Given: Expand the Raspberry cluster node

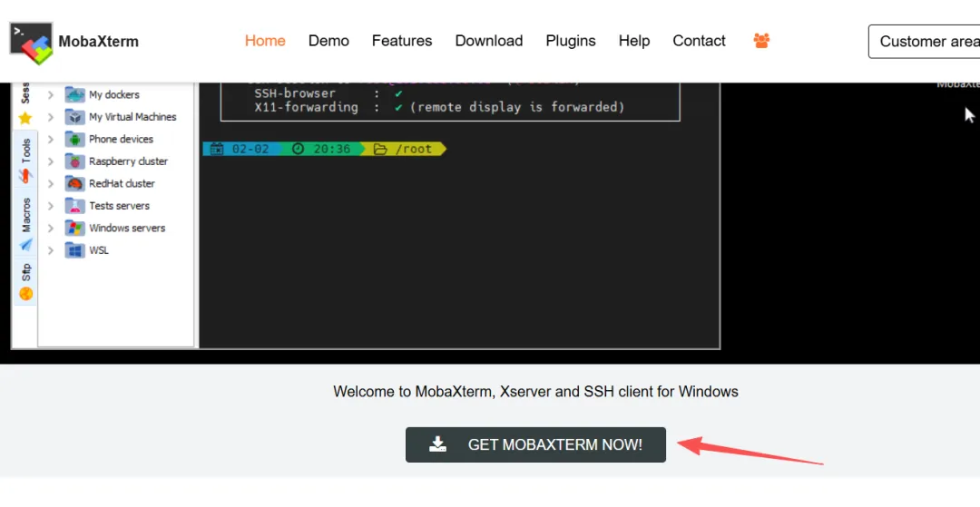Looking at the screenshot, I should coord(51,161).
